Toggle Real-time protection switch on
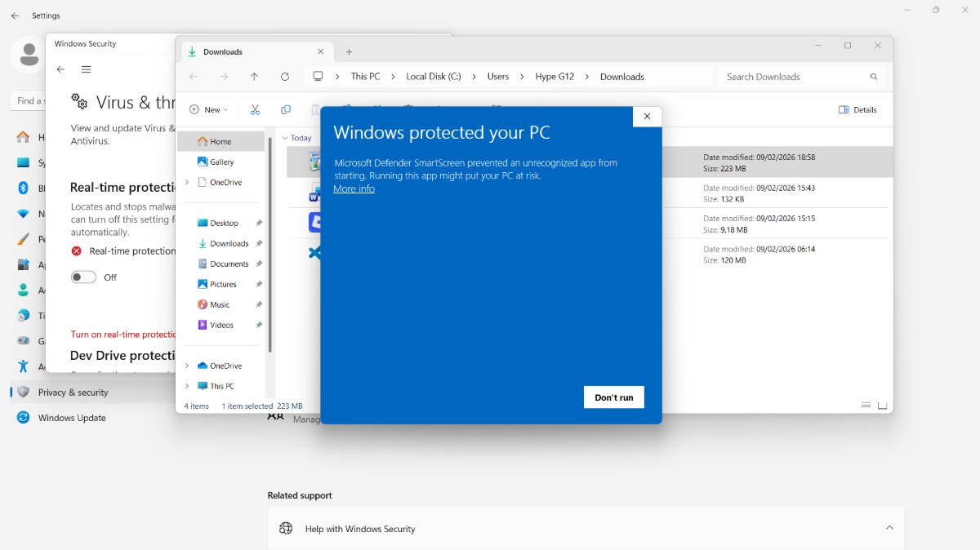 click(83, 277)
